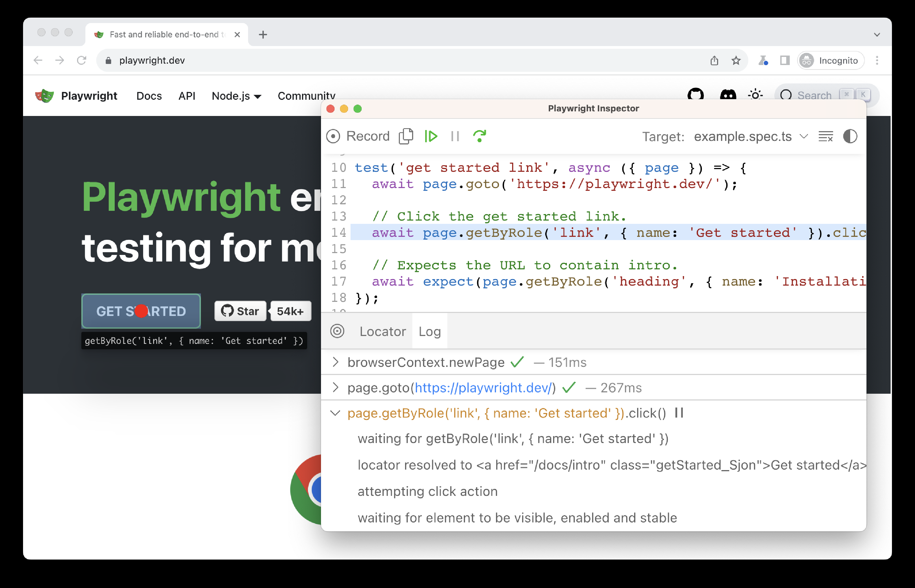
Task: Click the getByRole locator tooltip
Action: coord(194,341)
